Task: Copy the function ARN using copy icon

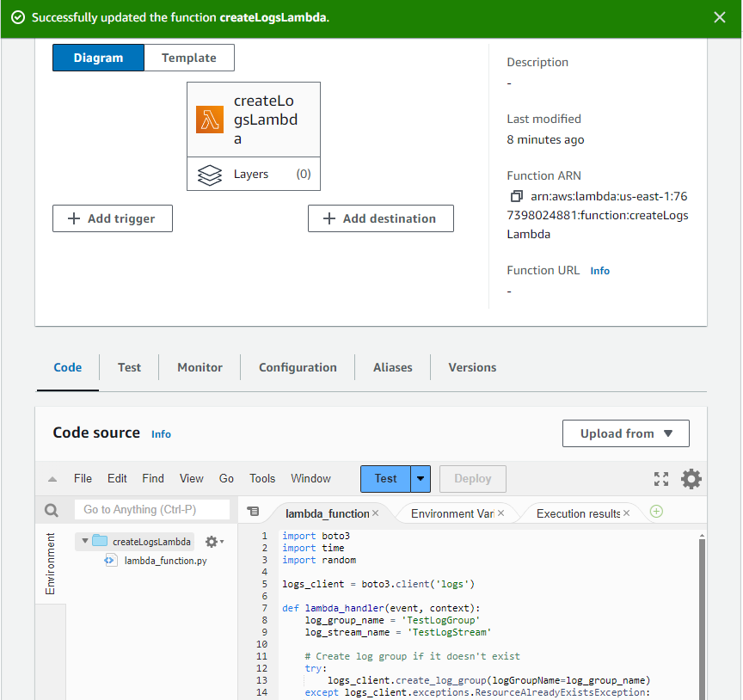Action: tap(516, 196)
